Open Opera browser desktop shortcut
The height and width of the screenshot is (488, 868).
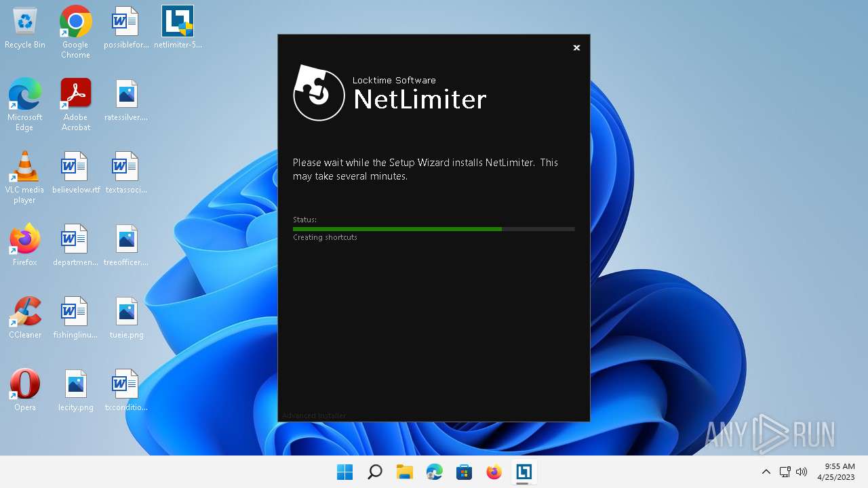click(x=25, y=390)
